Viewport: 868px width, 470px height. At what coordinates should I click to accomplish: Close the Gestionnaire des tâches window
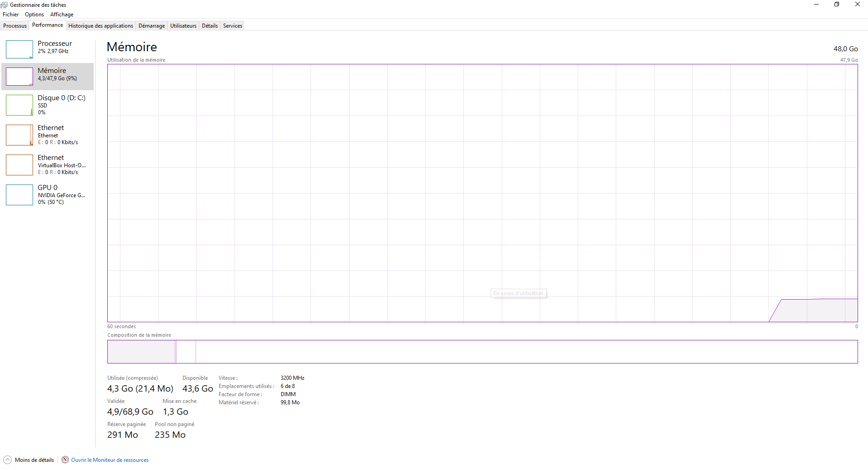pos(858,5)
